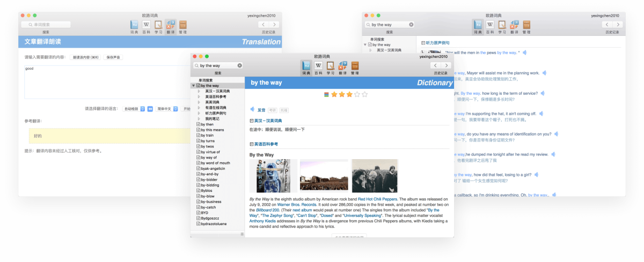
Task: Open 自动检测 source language dropdown
Action: tap(134, 109)
